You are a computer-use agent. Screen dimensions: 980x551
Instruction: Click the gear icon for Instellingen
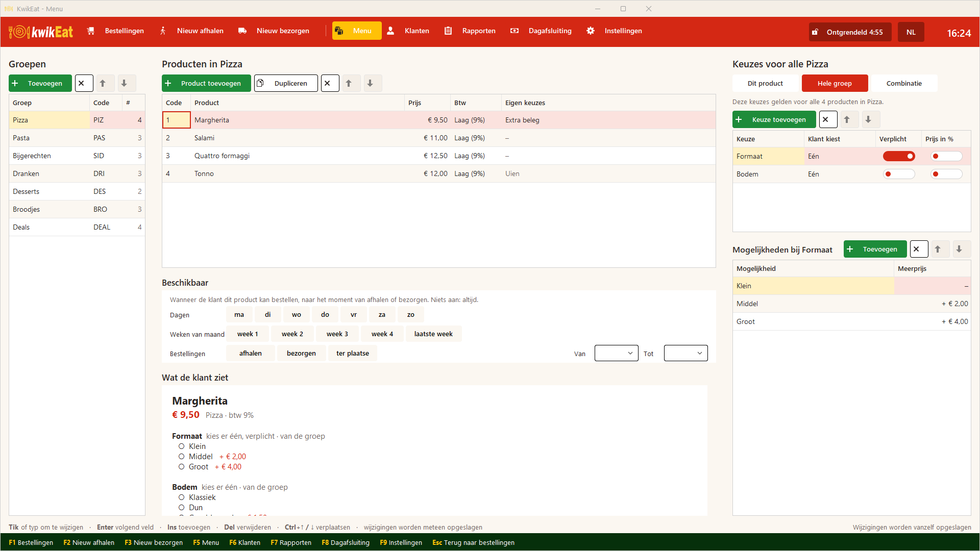[x=591, y=31]
